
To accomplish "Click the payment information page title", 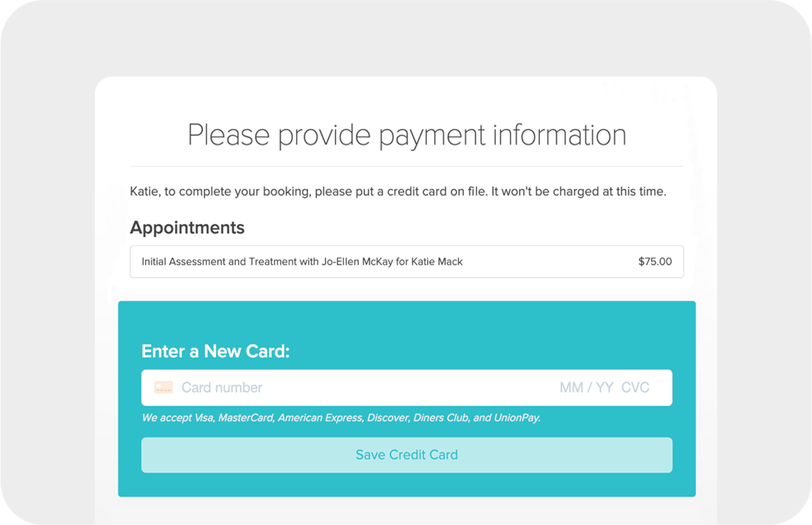I will 406,135.
